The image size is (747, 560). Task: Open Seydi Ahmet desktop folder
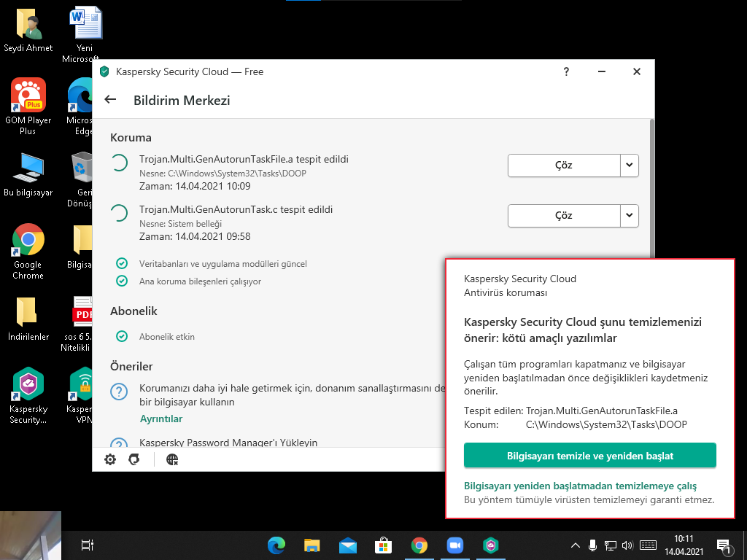tap(28, 31)
